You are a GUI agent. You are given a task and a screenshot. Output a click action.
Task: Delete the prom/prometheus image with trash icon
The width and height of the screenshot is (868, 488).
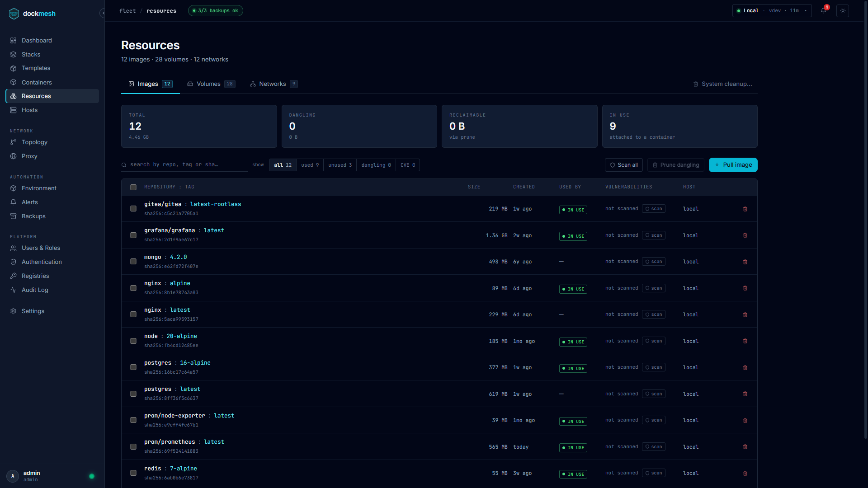[x=745, y=447]
